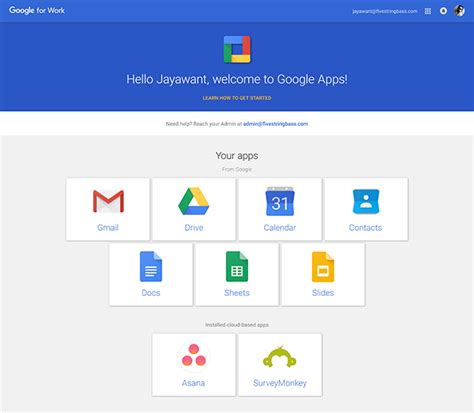The height and width of the screenshot is (413, 474).
Task: Click the Slides label link
Action: coord(323,293)
